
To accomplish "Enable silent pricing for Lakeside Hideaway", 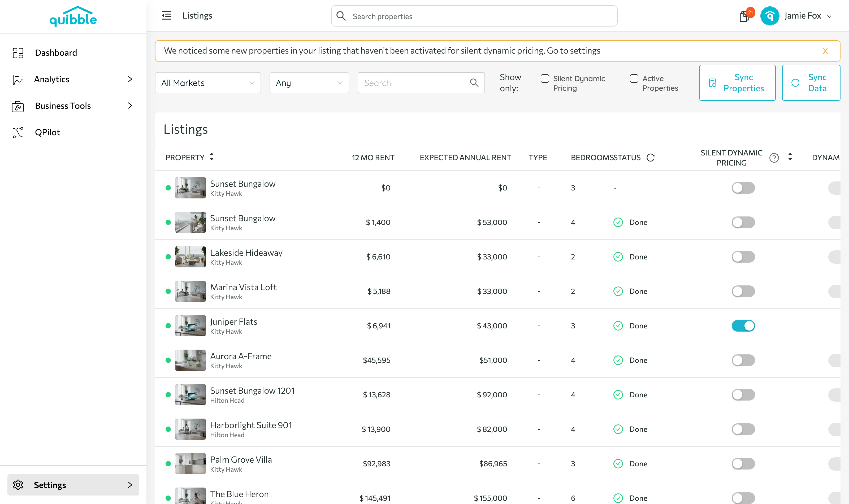I will (743, 257).
